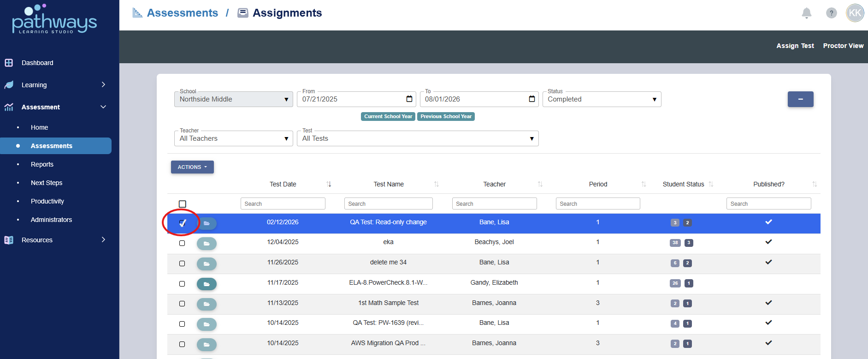The image size is (868, 359).
Task: Click the Test Date search field
Action: 283,203
